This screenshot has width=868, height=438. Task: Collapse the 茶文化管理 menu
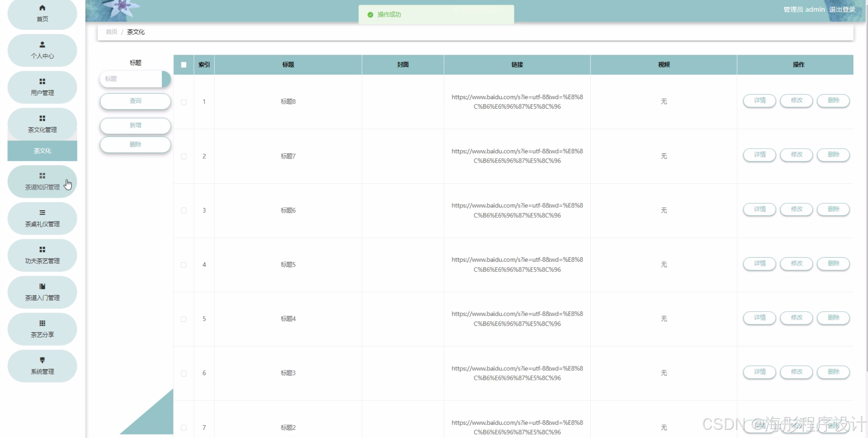click(42, 124)
